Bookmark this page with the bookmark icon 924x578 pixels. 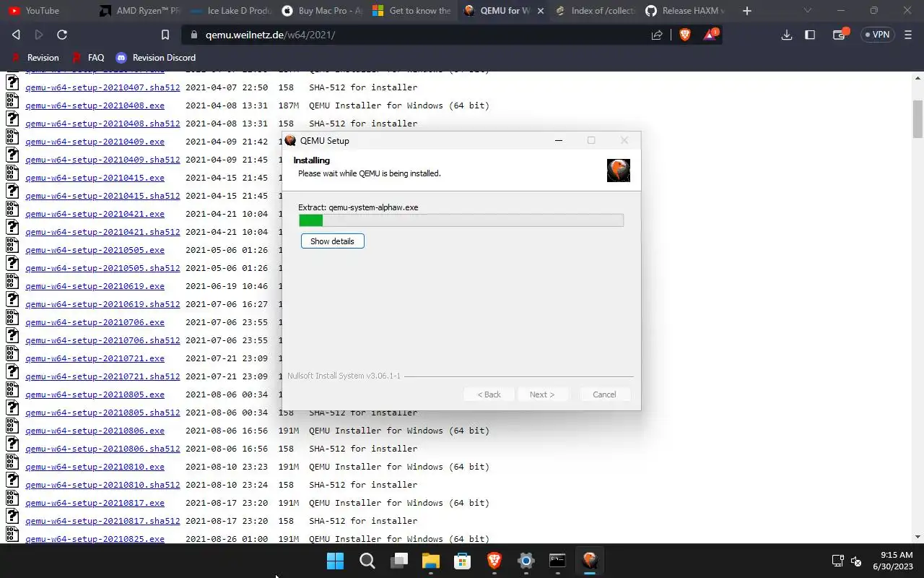click(165, 35)
